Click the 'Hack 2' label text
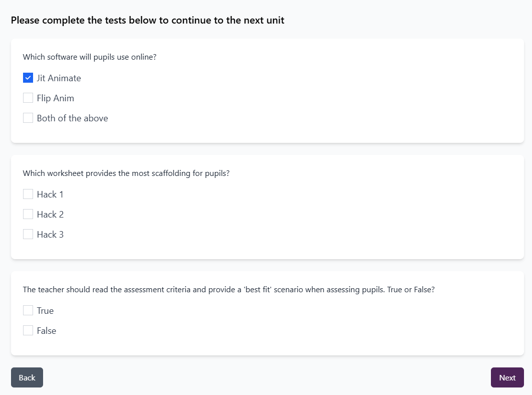 (x=50, y=215)
